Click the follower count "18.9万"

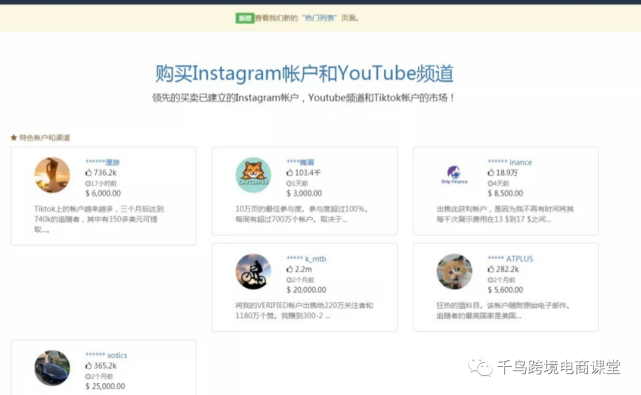tap(507, 173)
